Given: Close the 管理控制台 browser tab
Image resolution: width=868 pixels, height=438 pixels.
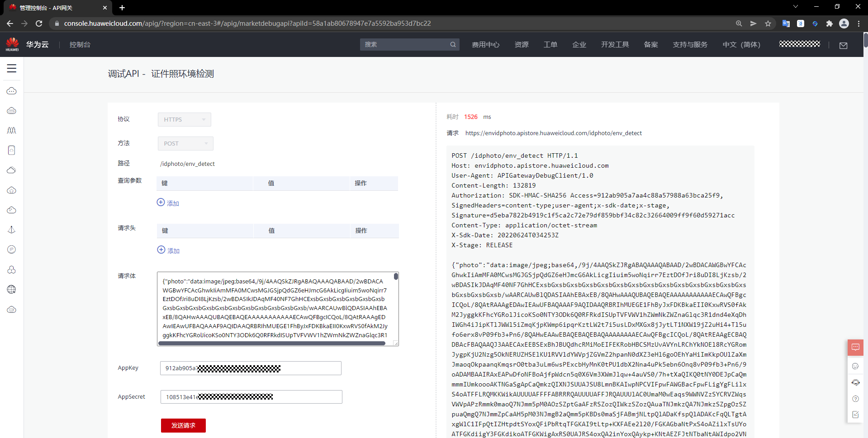Looking at the screenshot, I should pos(105,8).
